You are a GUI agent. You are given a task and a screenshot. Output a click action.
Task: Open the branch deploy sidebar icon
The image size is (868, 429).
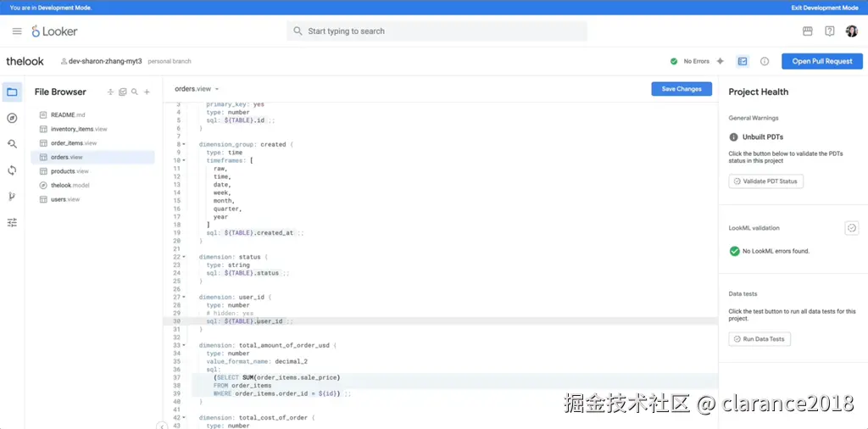coord(12,197)
